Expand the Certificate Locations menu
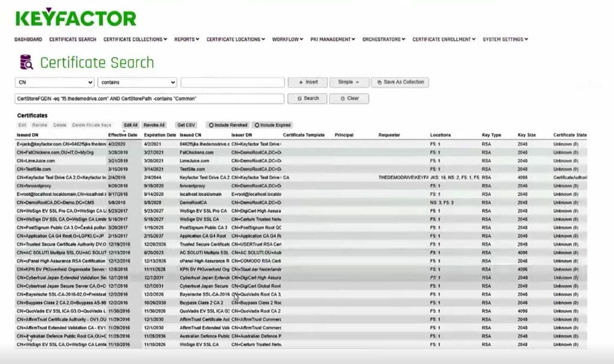This screenshot has height=364, width=614. (236, 39)
